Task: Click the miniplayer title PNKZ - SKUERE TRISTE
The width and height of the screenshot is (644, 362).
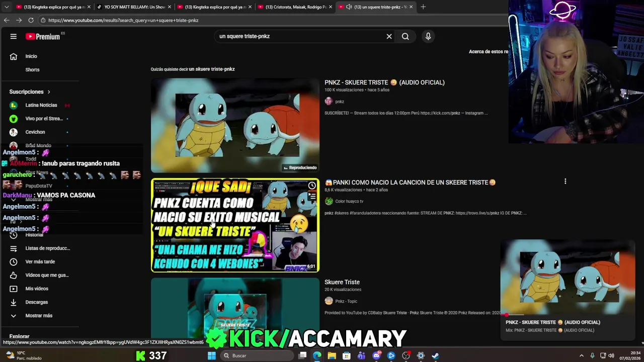Action: click(x=553, y=322)
